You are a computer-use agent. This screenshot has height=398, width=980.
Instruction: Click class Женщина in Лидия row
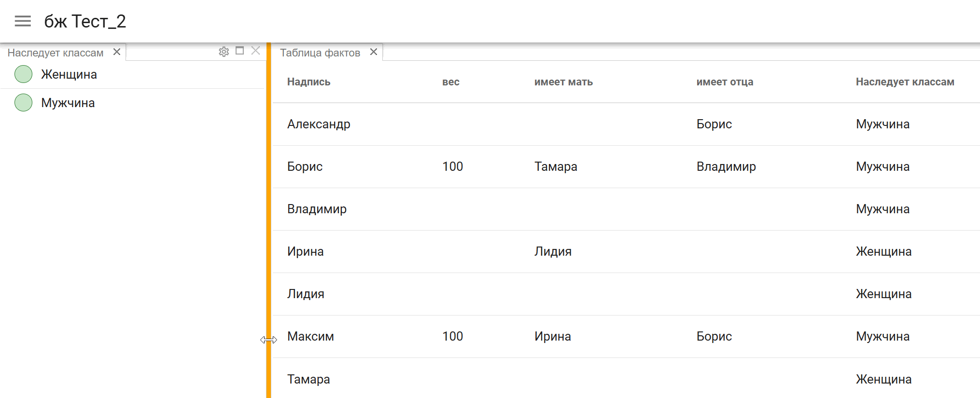coord(883,294)
